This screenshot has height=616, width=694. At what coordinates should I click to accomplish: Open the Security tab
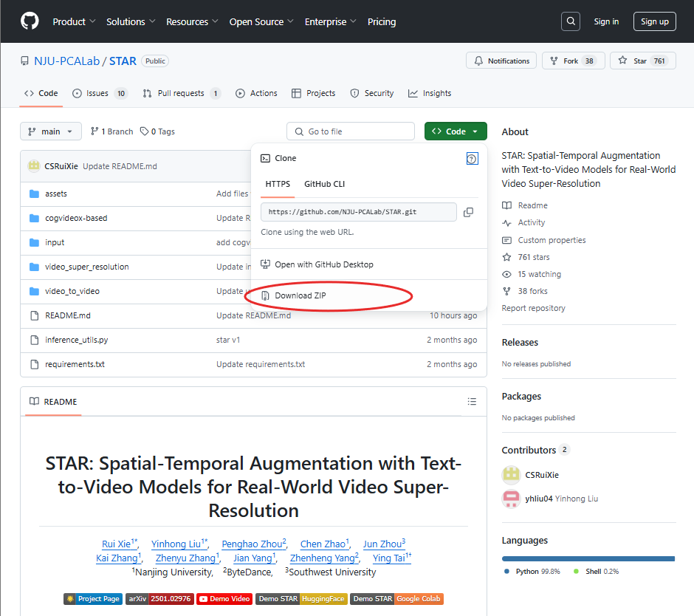(x=372, y=93)
